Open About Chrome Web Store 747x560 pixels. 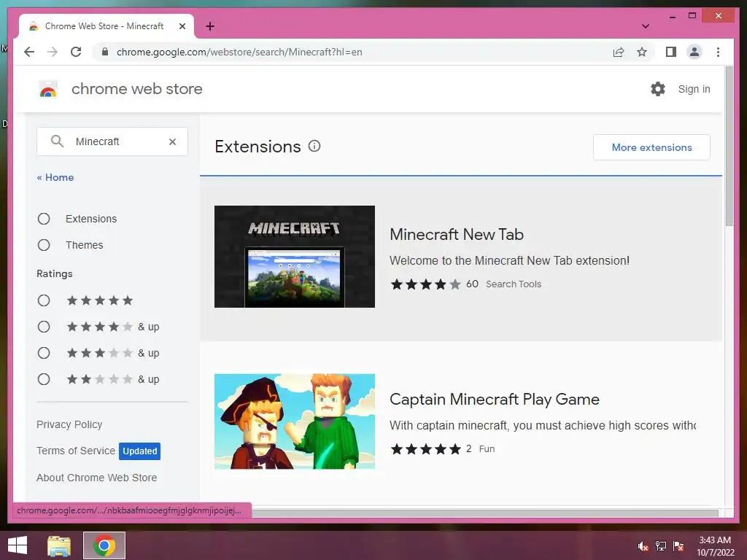(97, 478)
